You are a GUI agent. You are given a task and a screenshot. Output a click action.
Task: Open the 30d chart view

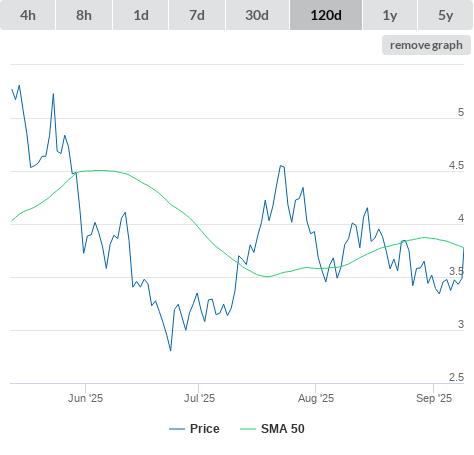pos(257,15)
